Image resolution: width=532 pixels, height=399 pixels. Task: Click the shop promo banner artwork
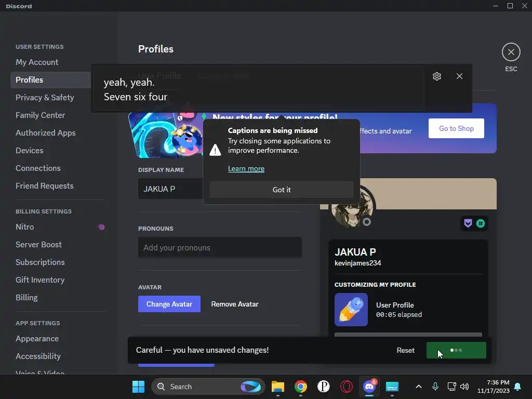(166, 135)
